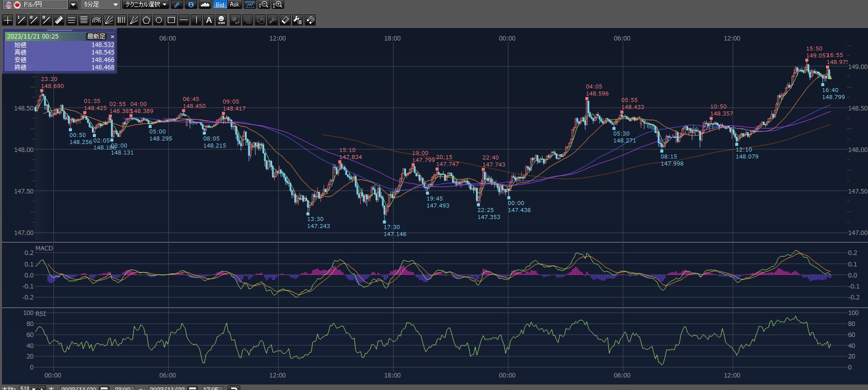
Task: Select the rectangle drawing tool
Action: 171,20
